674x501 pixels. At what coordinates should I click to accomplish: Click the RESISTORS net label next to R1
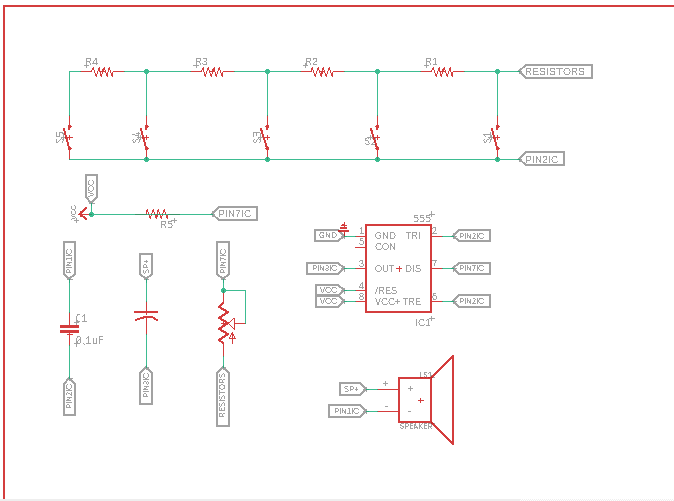(556, 72)
